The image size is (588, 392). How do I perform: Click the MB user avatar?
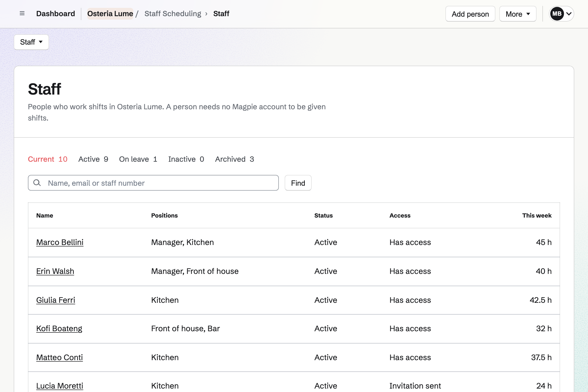point(557,14)
